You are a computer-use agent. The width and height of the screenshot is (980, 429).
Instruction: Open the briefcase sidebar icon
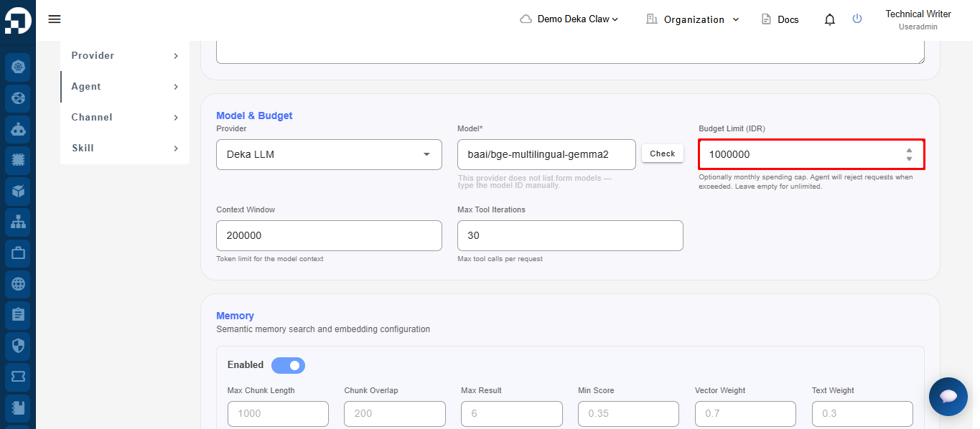18,253
